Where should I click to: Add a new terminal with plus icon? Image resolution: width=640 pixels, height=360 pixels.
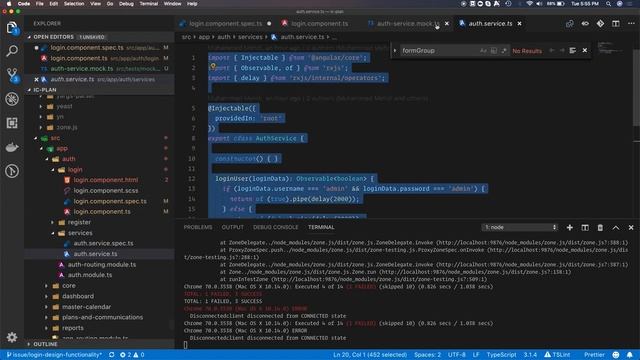click(x=569, y=227)
